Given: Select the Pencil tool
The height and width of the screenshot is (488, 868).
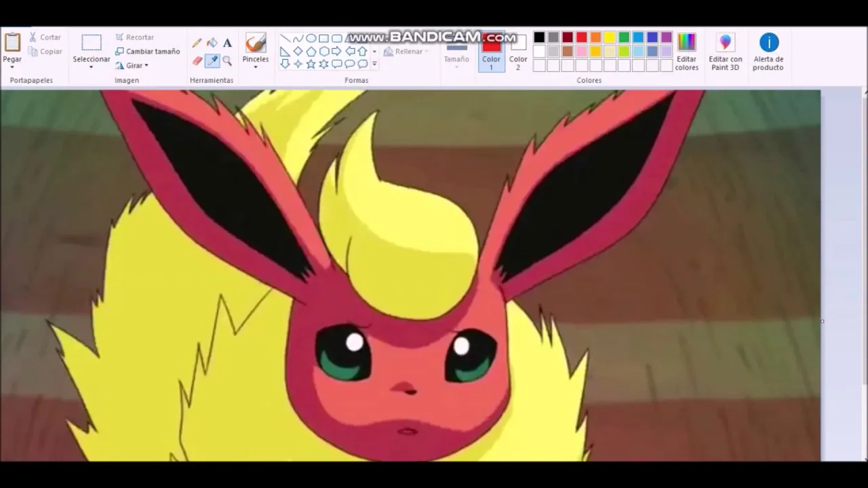Looking at the screenshot, I should pyautogui.click(x=197, y=43).
